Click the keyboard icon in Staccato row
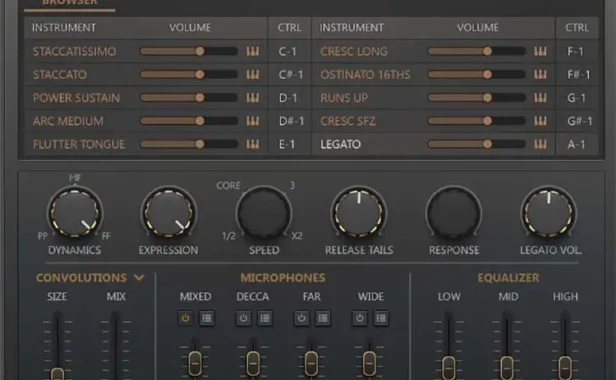 coord(253,74)
